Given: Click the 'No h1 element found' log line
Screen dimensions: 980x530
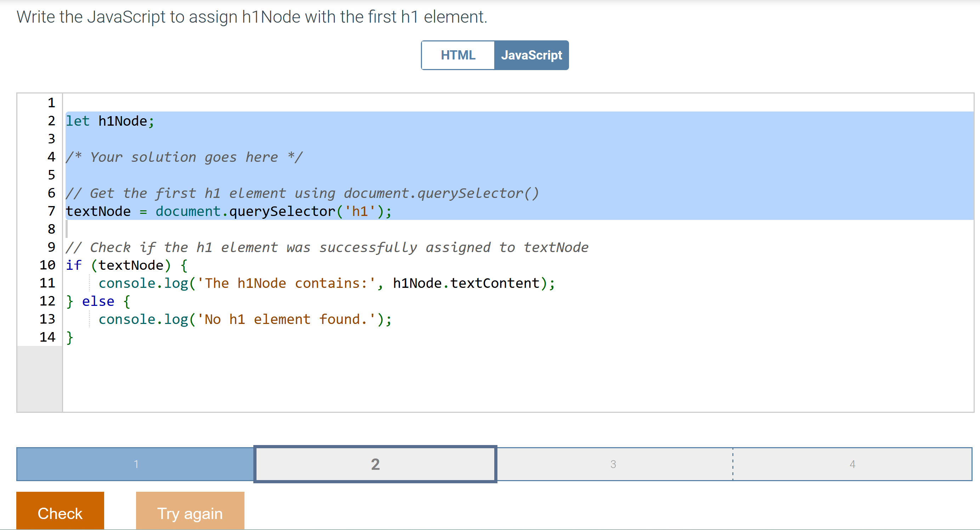Looking at the screenshot, I should 245,319.
